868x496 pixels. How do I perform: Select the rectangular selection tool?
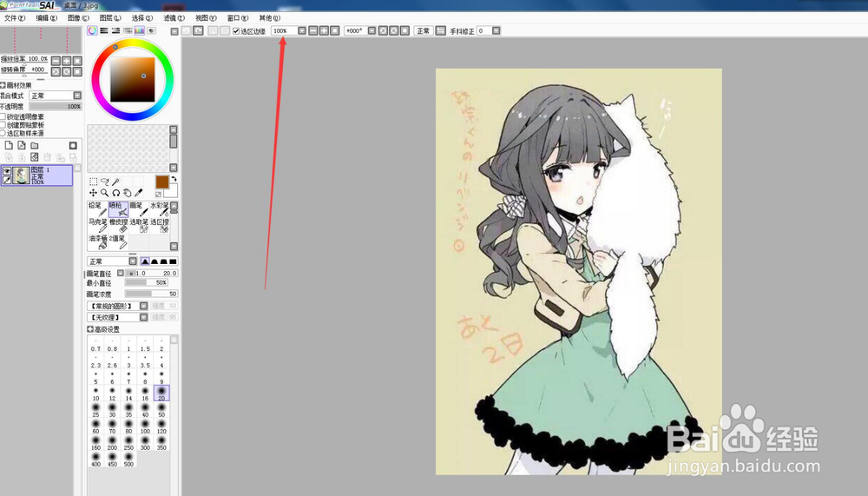point(93,182)
